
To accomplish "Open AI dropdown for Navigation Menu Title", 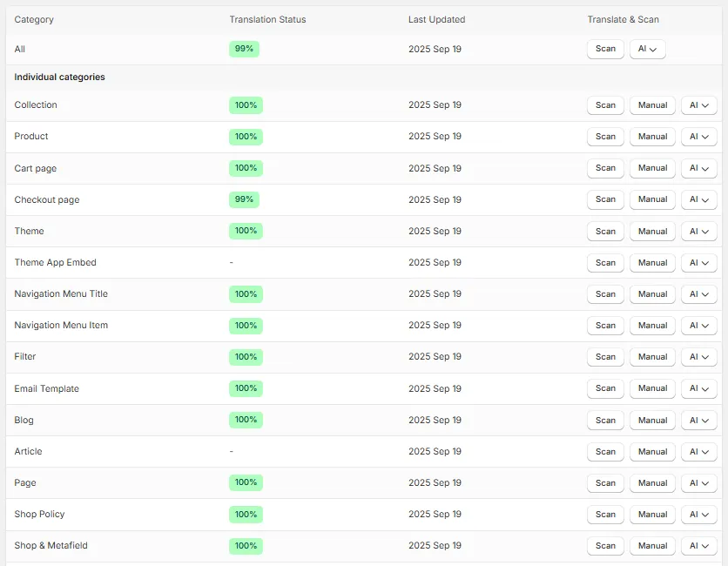I will [x=698, y=294].
